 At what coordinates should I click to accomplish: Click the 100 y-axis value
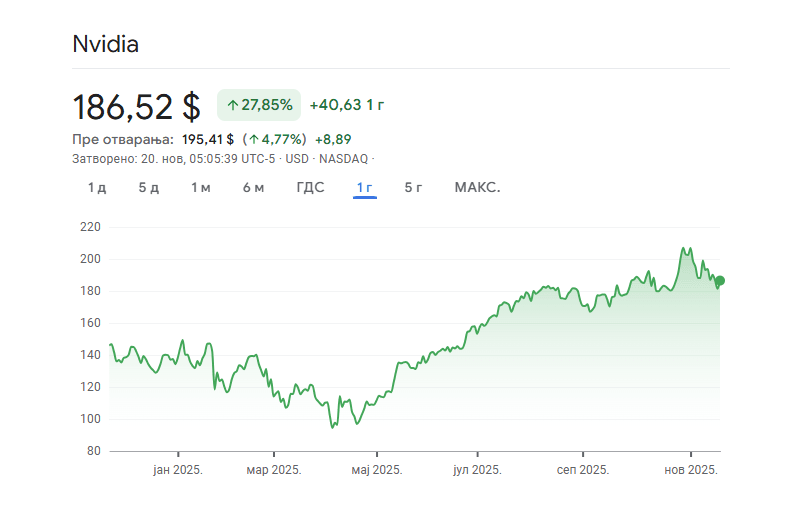pyautogui.click(x=90, y=419)
